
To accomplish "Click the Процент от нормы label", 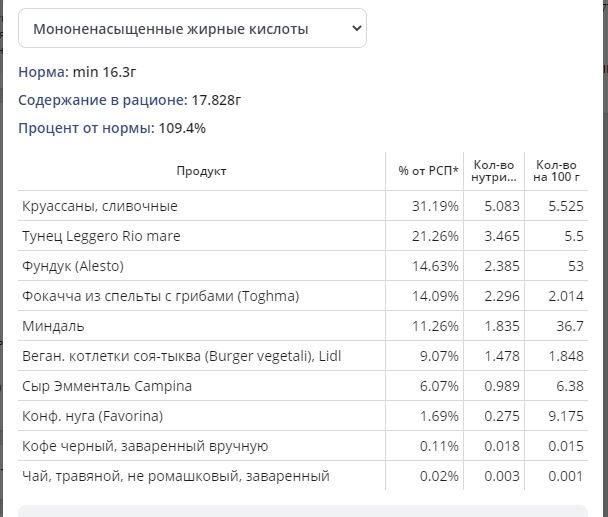I will (86, 128).
